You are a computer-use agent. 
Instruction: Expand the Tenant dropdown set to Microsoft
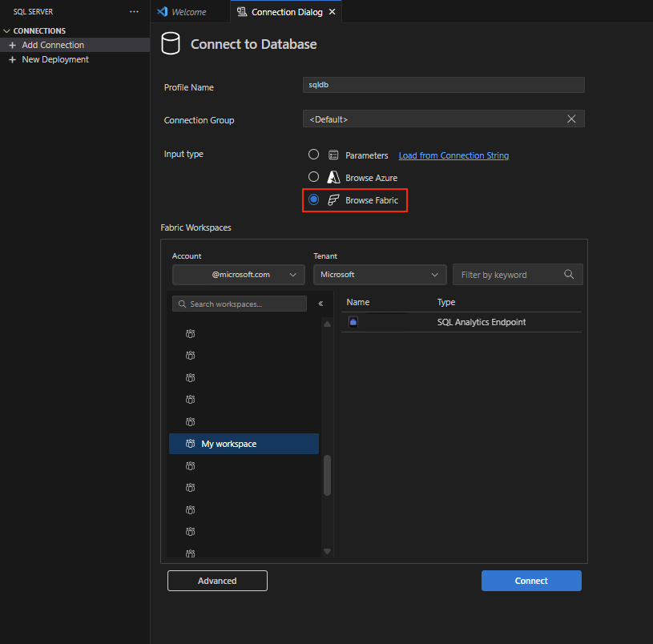point(380,275)
